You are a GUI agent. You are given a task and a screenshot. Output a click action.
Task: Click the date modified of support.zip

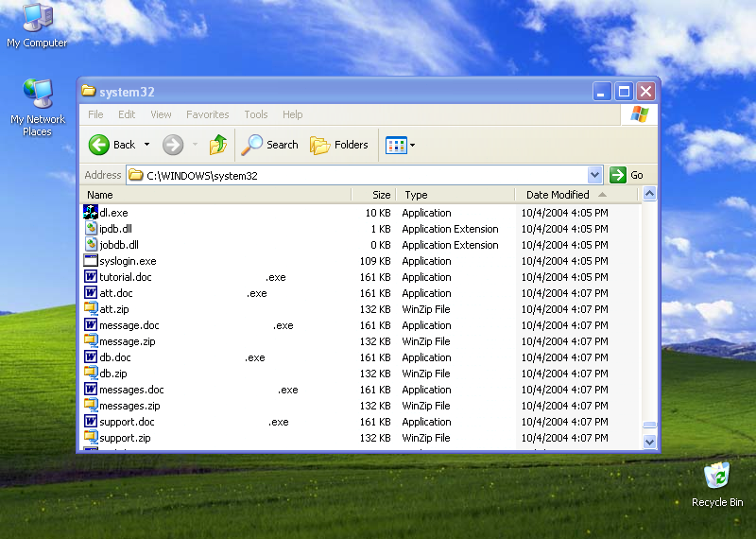564,438
